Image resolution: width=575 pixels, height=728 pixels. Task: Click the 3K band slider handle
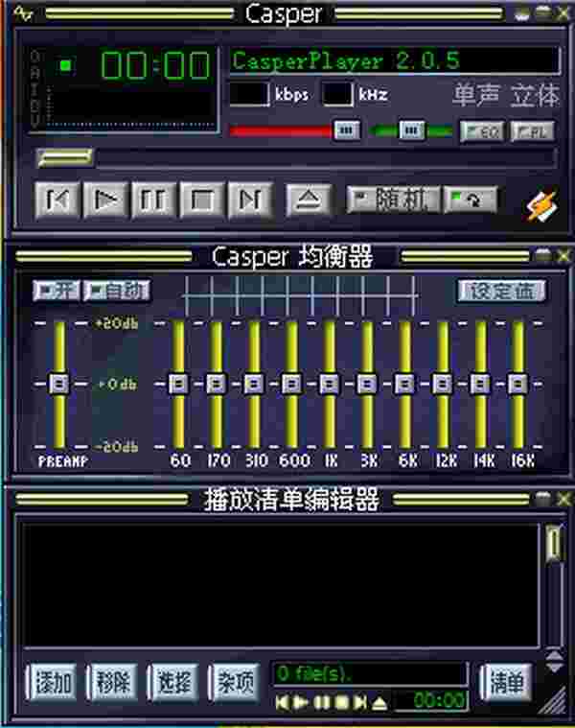click(367, 384)
